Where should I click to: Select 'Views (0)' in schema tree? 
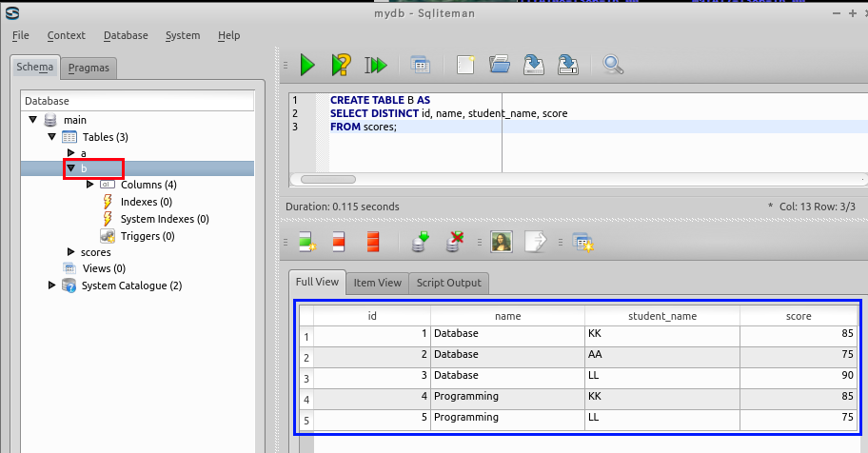click(x=104, y=268)
